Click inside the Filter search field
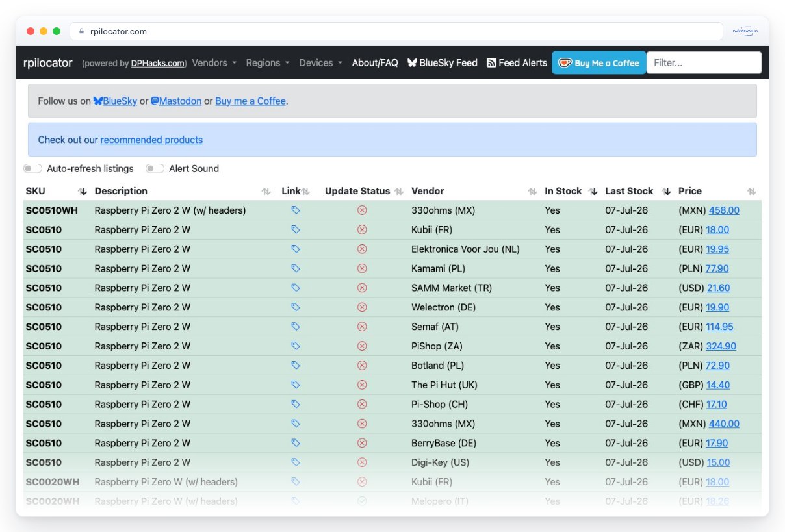785x532 pixels. [x=704, y=63]
